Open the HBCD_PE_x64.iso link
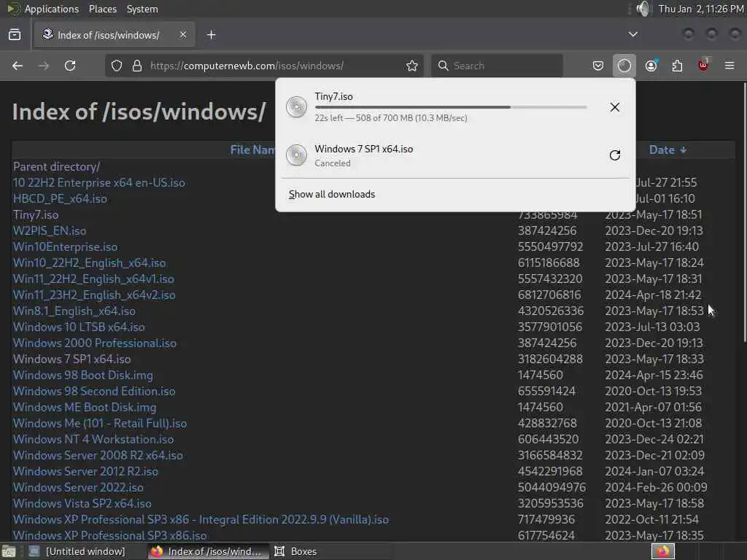747x560 pixels. pyautogui.click(x=60, y=198)
